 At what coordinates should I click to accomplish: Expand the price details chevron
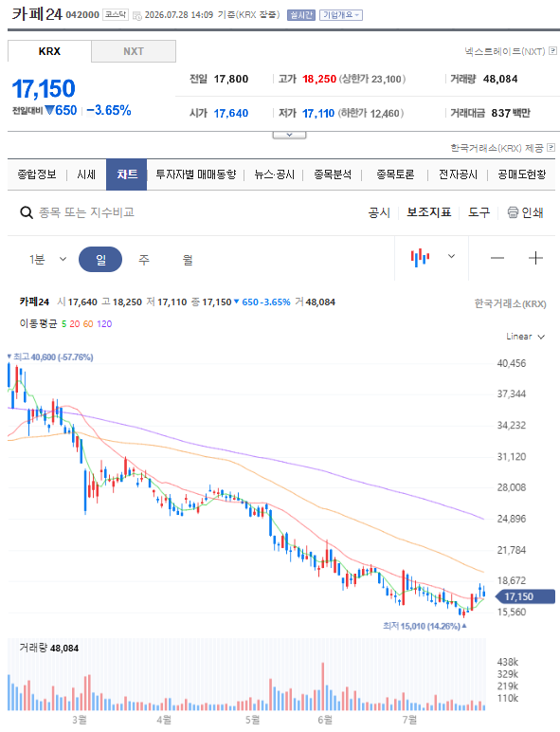(x=289, y=135)
